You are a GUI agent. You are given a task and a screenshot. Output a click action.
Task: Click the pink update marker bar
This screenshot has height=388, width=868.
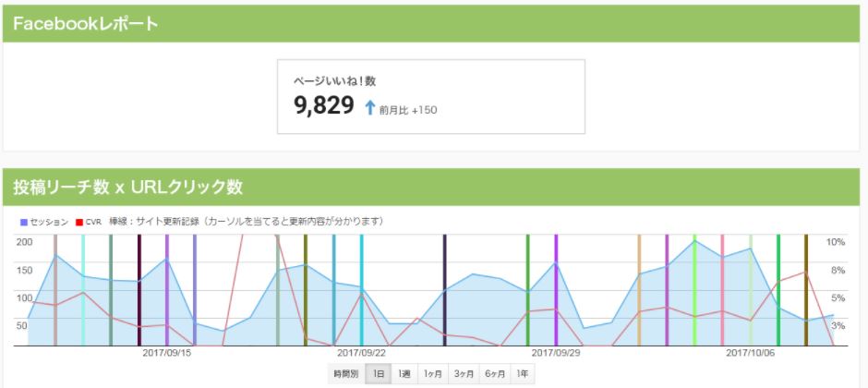tap(722, 290)
